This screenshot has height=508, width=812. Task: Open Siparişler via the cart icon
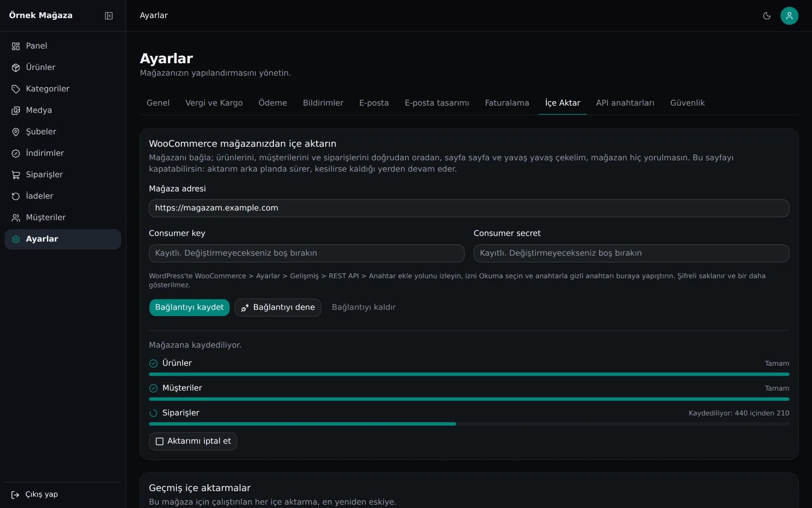pos(16,175)
